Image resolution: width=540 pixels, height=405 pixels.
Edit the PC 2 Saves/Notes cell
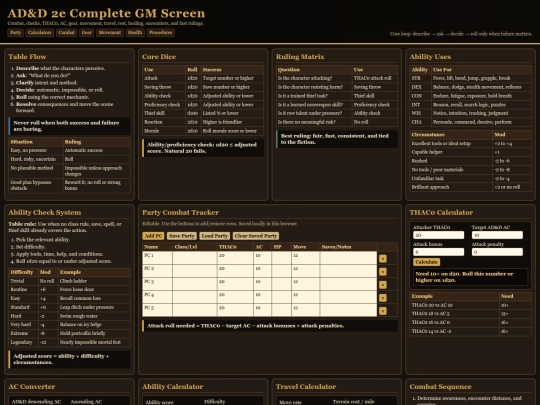tap(348, 271)
